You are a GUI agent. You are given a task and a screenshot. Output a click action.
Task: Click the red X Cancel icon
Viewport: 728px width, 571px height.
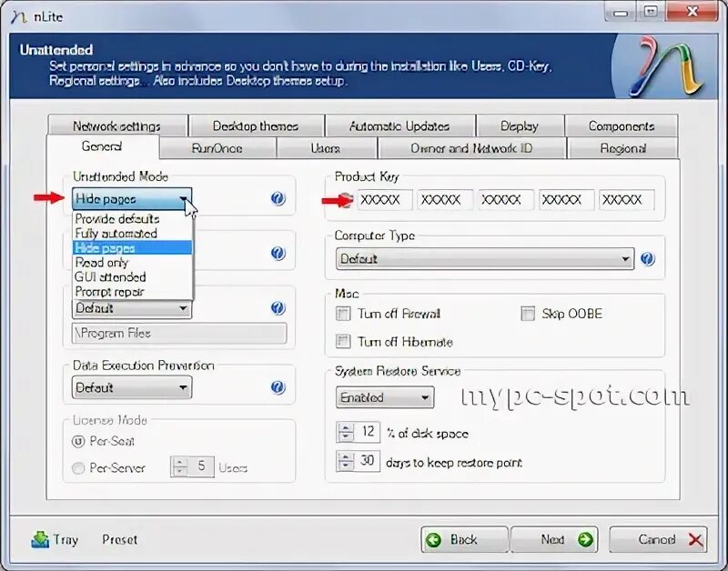pos(695,539)
